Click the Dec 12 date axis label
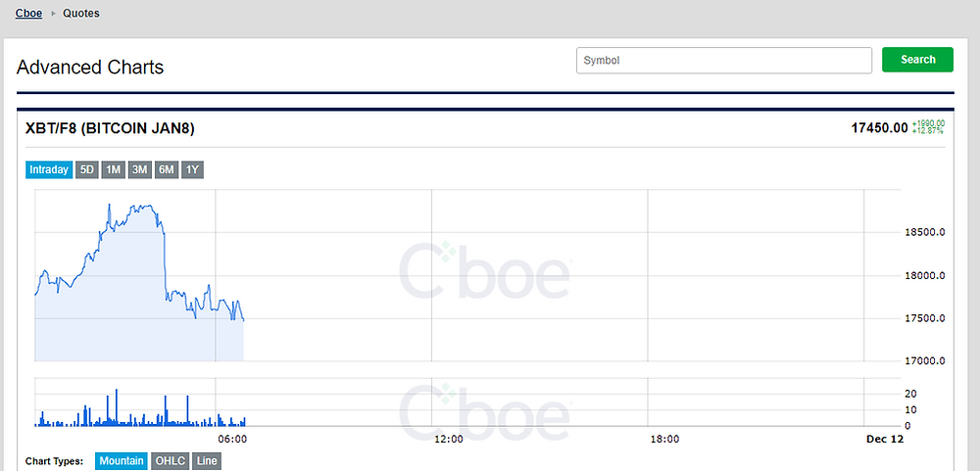 (885, 439)
